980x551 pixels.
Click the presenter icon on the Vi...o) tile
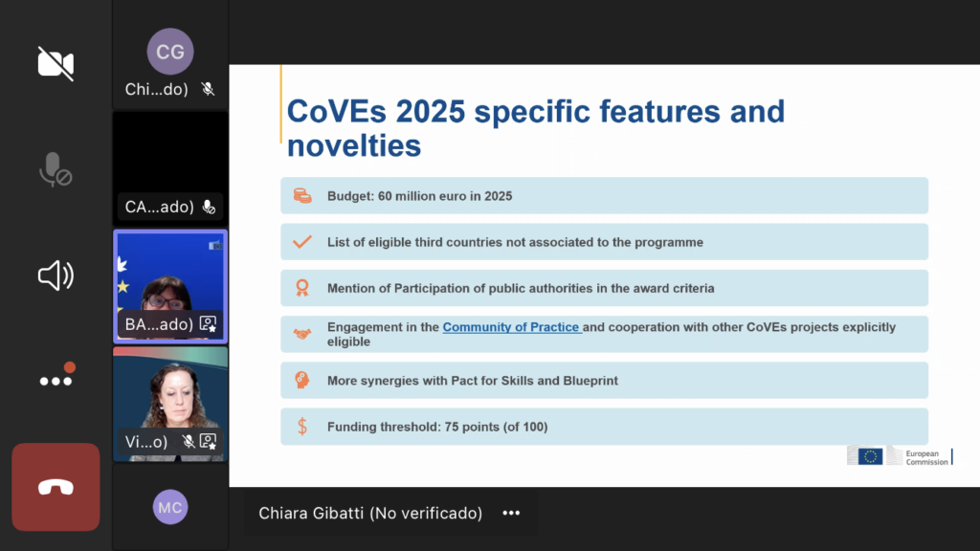coord(208,441)
